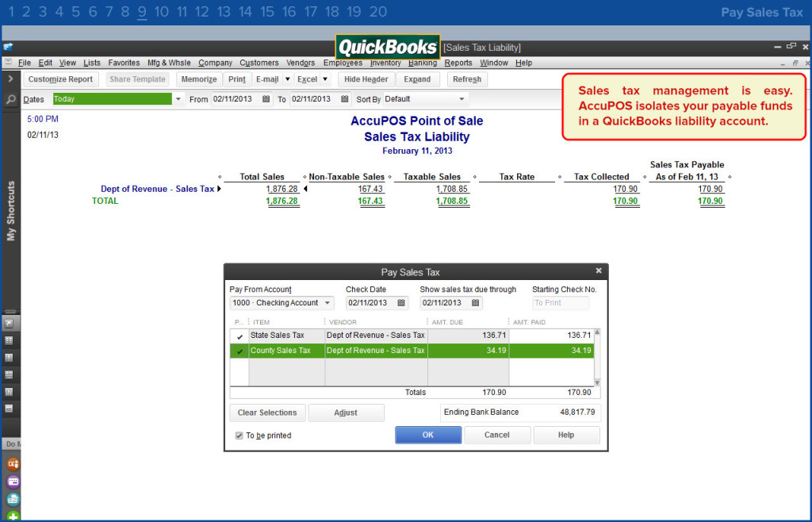Uncheck the State Sales Tax pay checkmark
Image resolution: width=812 pixels, height=522 pixels.
(239, 336)
